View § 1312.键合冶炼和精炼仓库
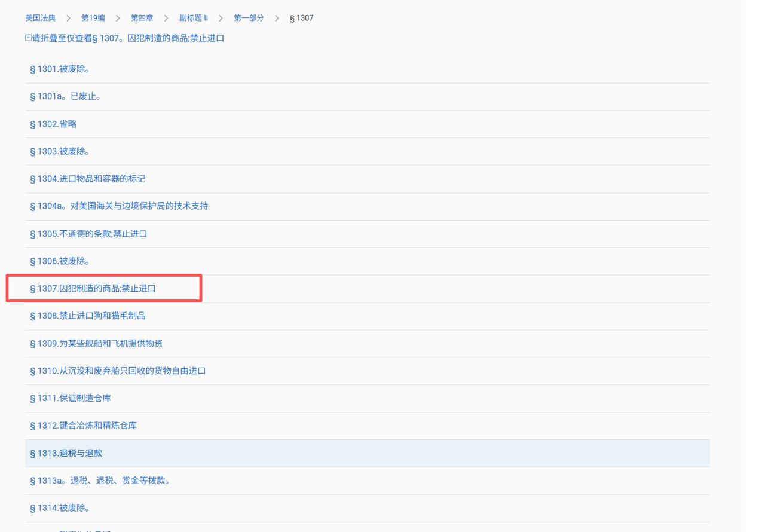The image size is (765, 532). point(84,426)
